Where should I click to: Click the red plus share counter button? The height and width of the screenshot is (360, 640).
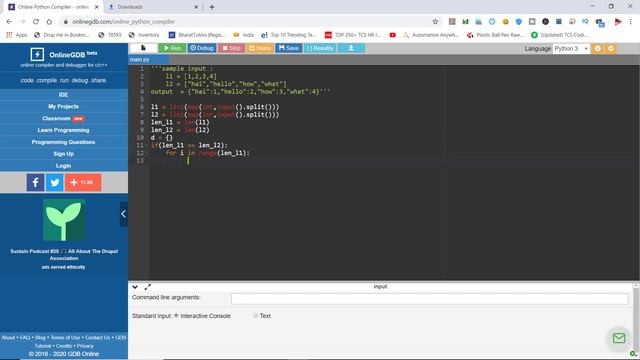[83, 182]
